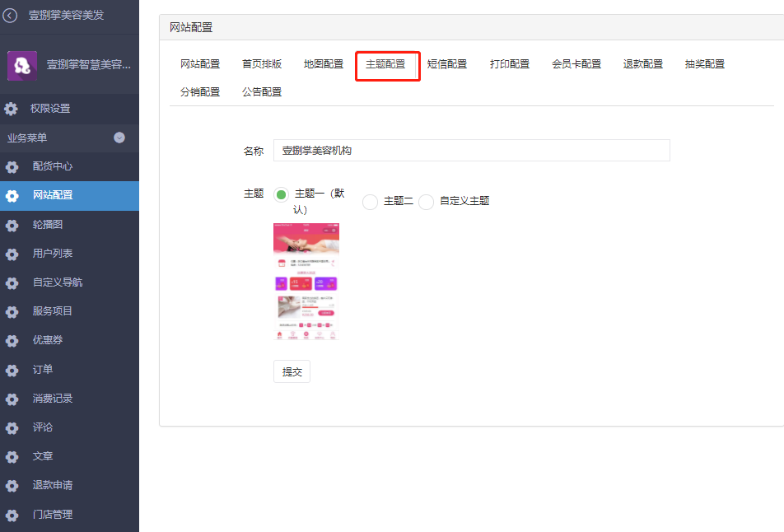Click gear icon beside 用户列表

pyautogui.click(x=12, y=254)
